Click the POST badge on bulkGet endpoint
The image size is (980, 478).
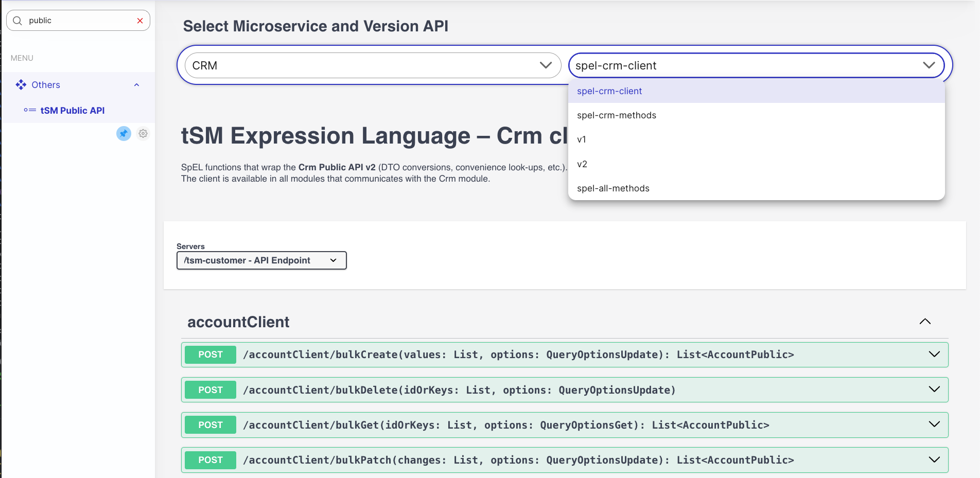[x=210, y=424]
